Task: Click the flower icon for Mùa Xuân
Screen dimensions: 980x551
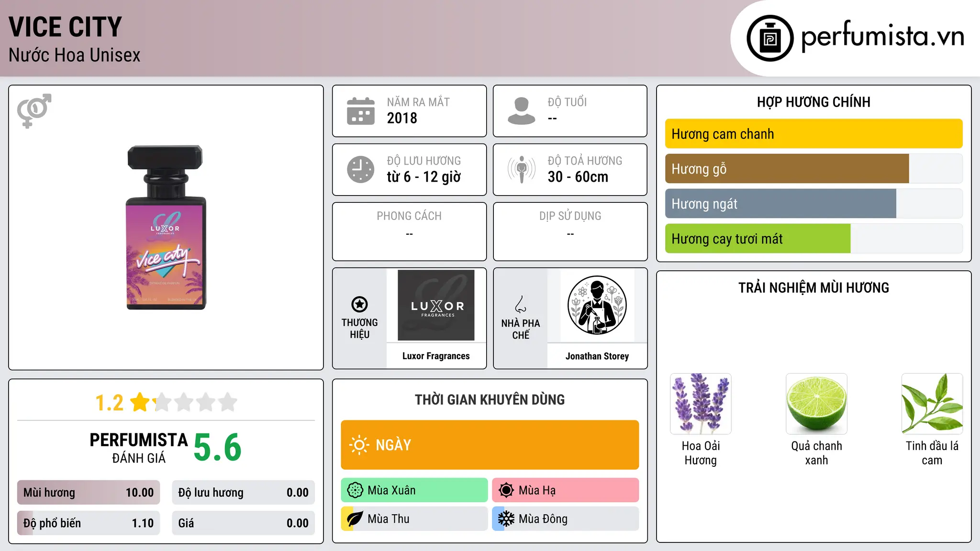Action: pos(355,490)
